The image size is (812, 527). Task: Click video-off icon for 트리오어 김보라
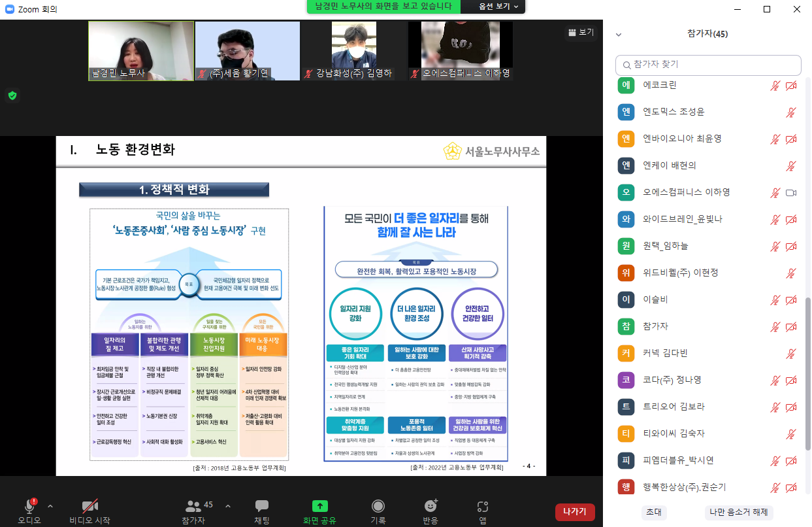point(791,407)
